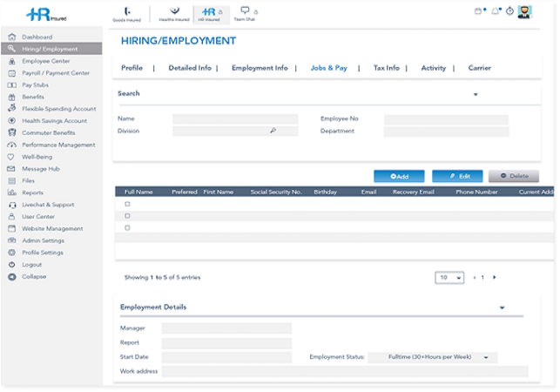
Task: Click the Phone Number column header
Action: point(476,193)
